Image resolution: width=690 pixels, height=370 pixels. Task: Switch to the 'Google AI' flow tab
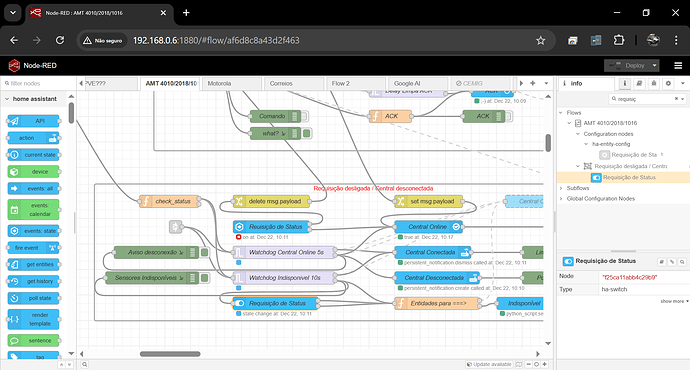tap(418, 84)
